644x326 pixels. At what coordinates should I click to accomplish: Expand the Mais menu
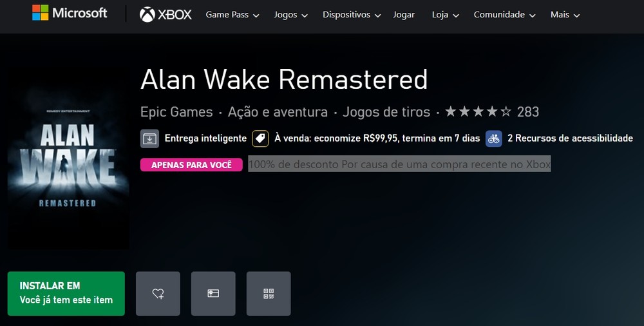click(565, 15)
